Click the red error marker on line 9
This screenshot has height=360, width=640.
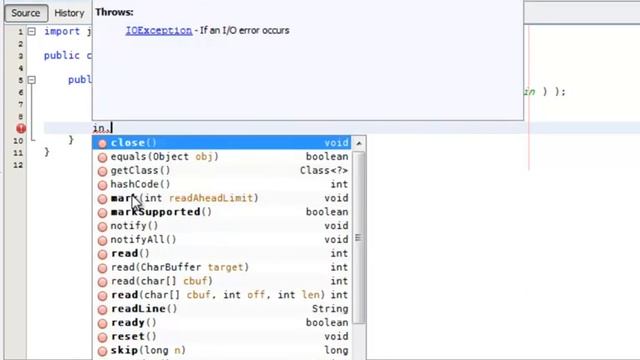[21, 128]
